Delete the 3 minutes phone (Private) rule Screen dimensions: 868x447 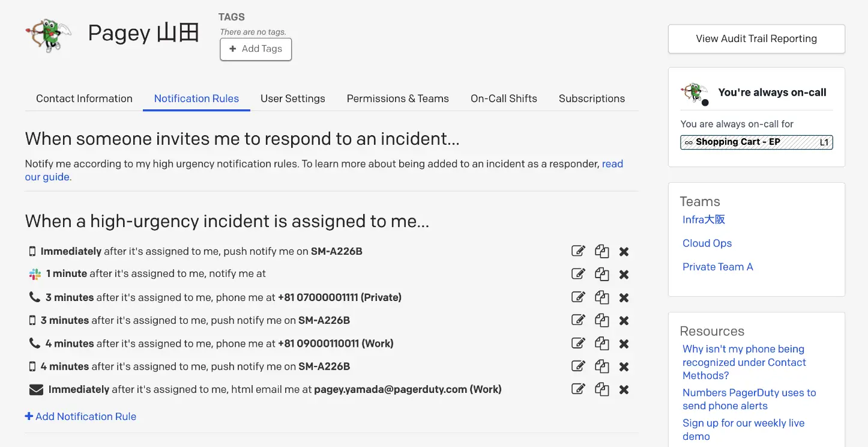click(x=624, y=297)
